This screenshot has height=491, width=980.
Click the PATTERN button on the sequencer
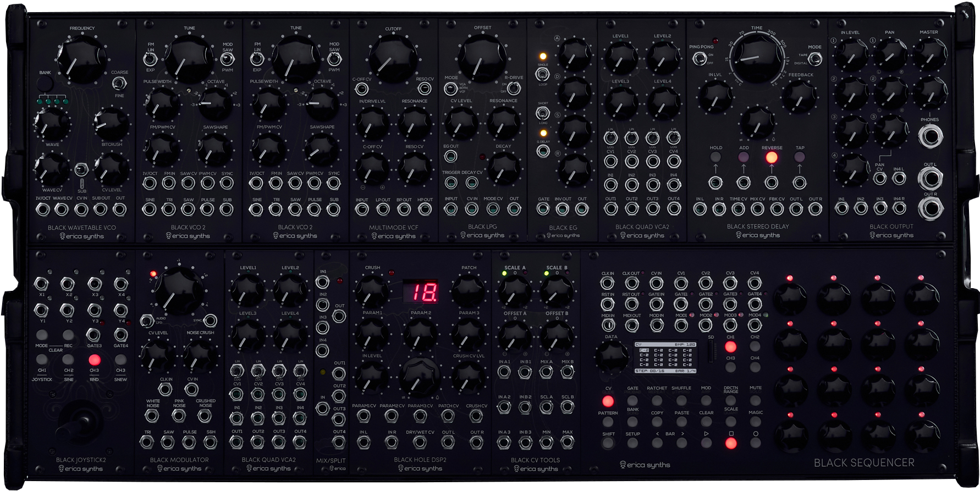point(608,422)
